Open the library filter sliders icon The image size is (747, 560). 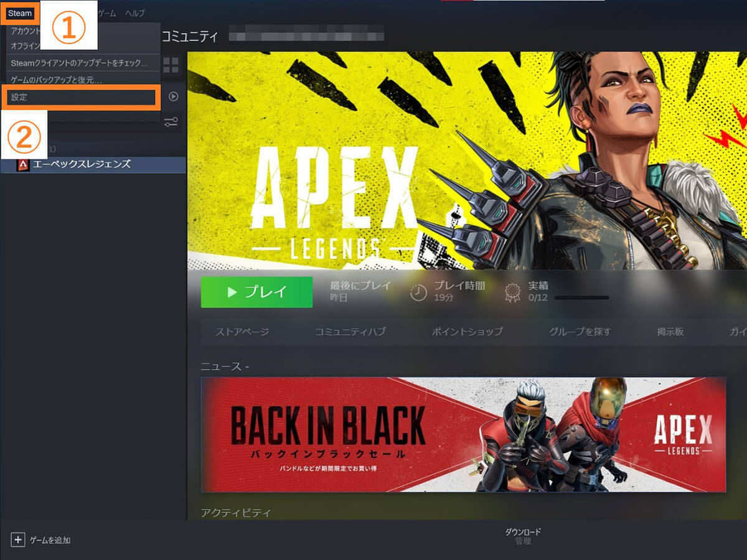click(x=171, y=122)
